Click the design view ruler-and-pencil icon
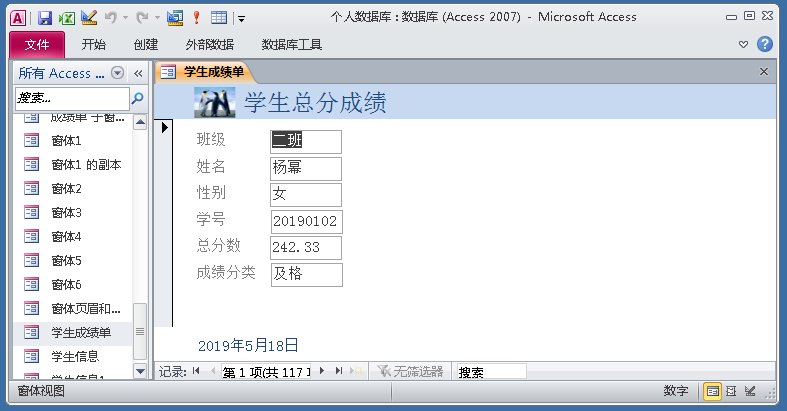This screenshot has width=787, height=411. point(89,18)
